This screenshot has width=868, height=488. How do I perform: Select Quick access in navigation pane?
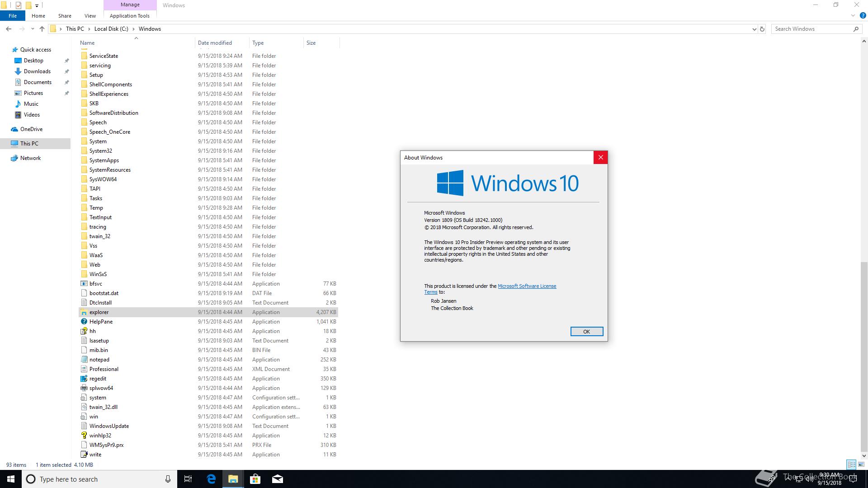click(36, 50)
